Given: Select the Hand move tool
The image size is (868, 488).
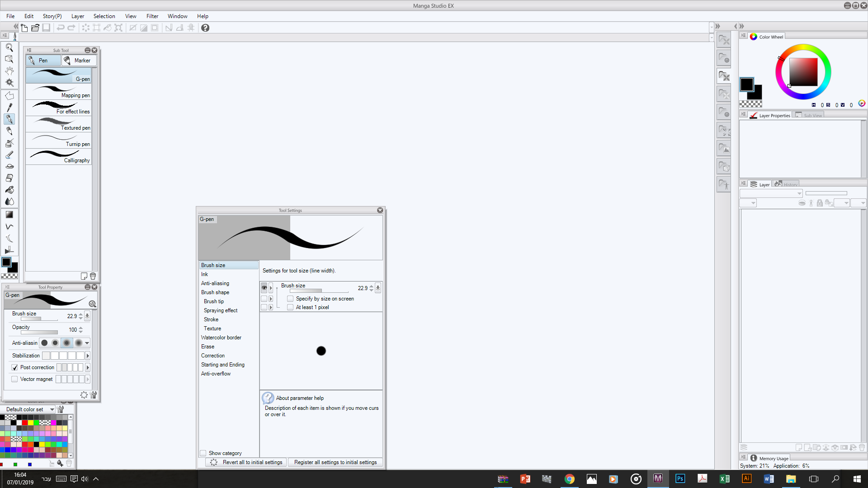Looking at the screenshot, I should [x=9, y=71].
